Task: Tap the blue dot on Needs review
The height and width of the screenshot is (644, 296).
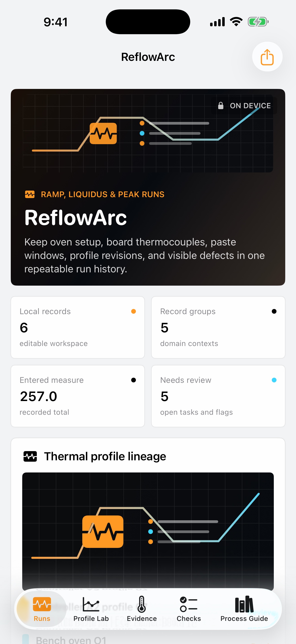Action: [274, 380]
